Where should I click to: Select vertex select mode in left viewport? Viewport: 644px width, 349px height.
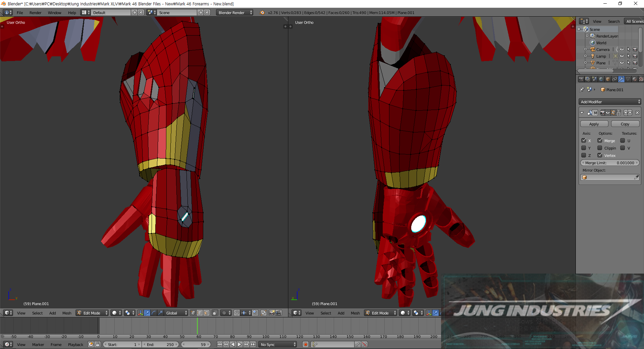193,313
